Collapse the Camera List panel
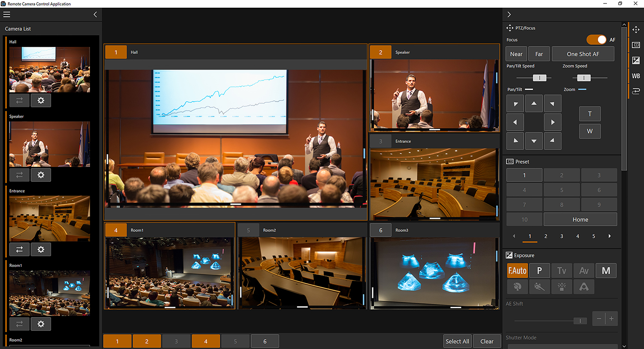 95,14
